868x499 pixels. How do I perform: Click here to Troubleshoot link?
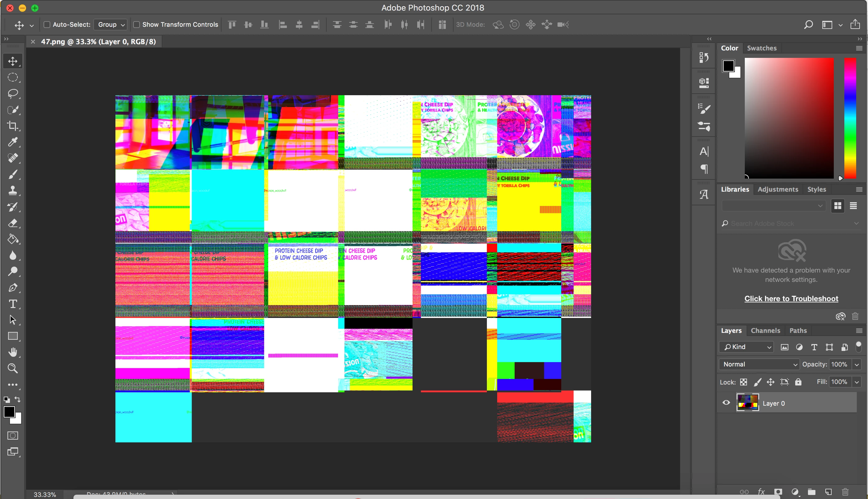point(791,299)
